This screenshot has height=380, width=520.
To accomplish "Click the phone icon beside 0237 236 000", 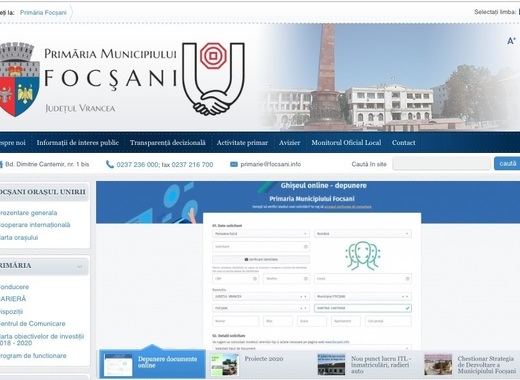I will 110,164.
